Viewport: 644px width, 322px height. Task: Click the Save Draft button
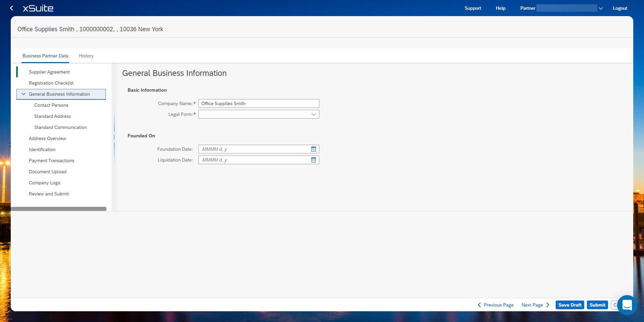[569, 305]
